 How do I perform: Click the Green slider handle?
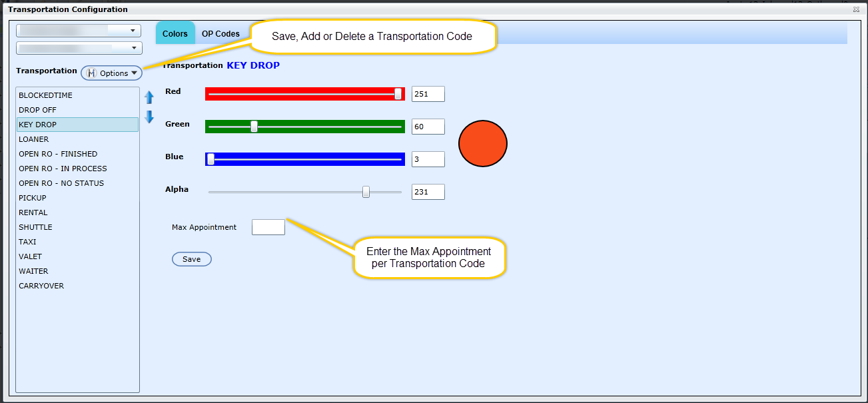(254, 127)
